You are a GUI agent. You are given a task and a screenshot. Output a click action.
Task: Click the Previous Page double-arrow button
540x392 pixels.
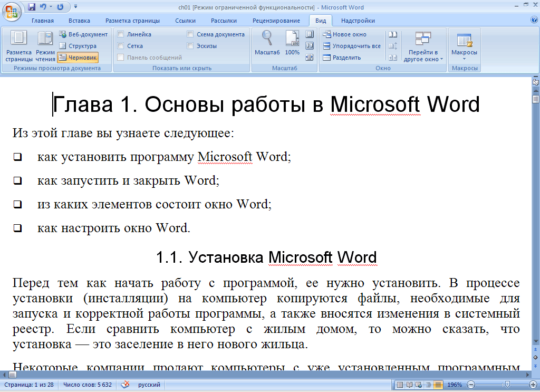(x=536, y=350)
